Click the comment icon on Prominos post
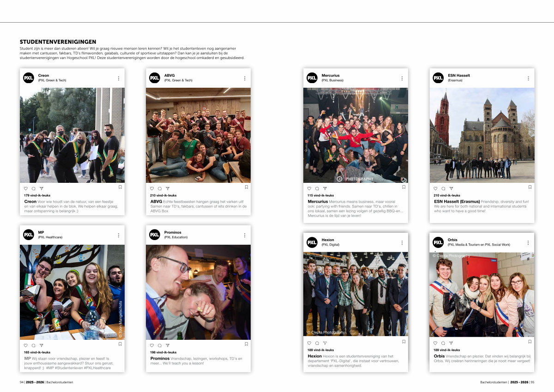Viewport: 554px width, 392px height. (x=160, y=345)
